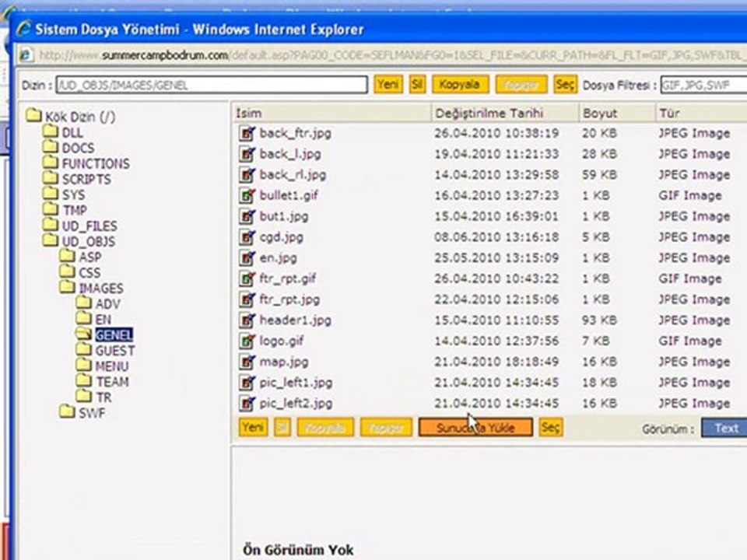
Task: Select the file name map.jpg
Action: (284, 362)
